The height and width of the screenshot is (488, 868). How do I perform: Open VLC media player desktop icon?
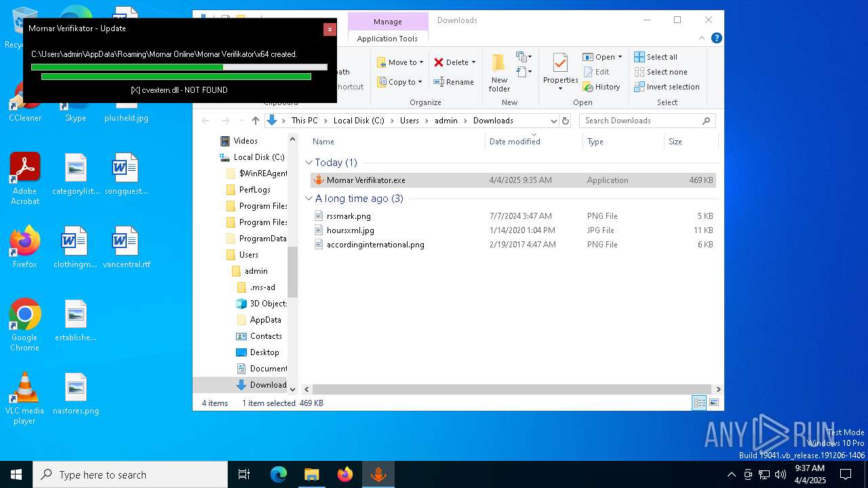point(25,399)
